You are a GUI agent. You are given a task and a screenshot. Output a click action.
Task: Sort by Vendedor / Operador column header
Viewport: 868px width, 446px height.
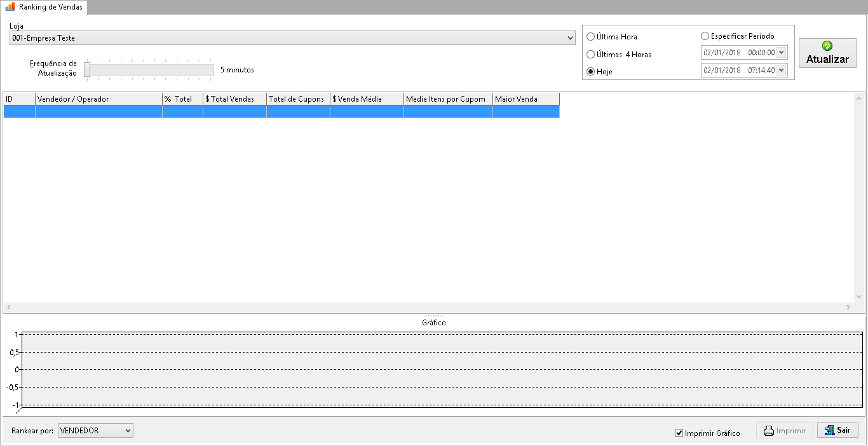pyautogui.click(x=98, y=99)
